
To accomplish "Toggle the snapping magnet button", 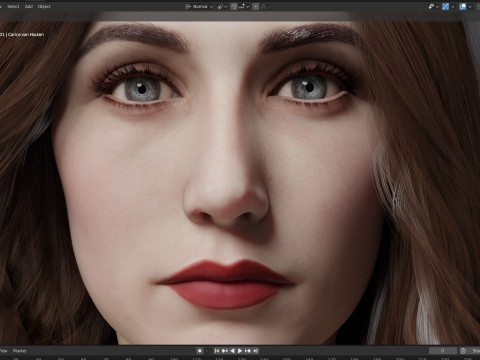I will pos(234,6).
